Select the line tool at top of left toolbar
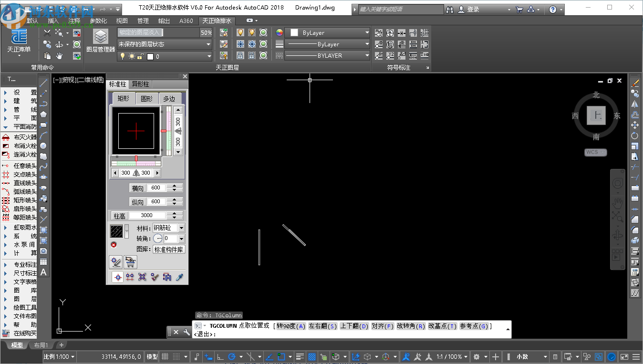 pos(43,83)
